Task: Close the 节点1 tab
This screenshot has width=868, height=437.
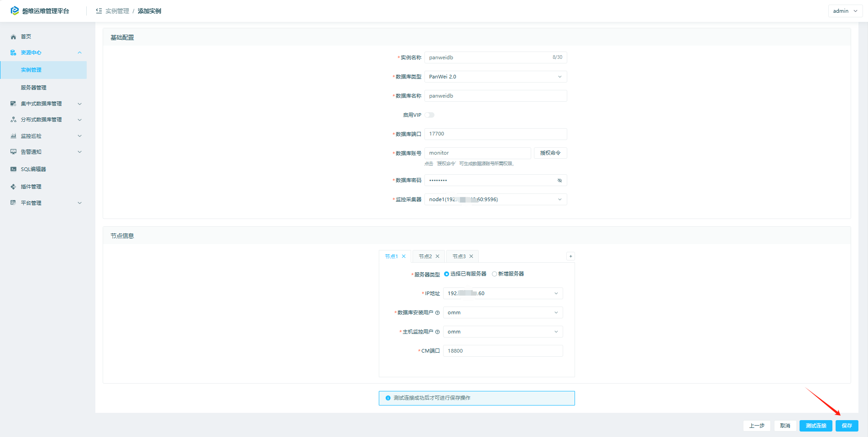Action: coord(404,256)
